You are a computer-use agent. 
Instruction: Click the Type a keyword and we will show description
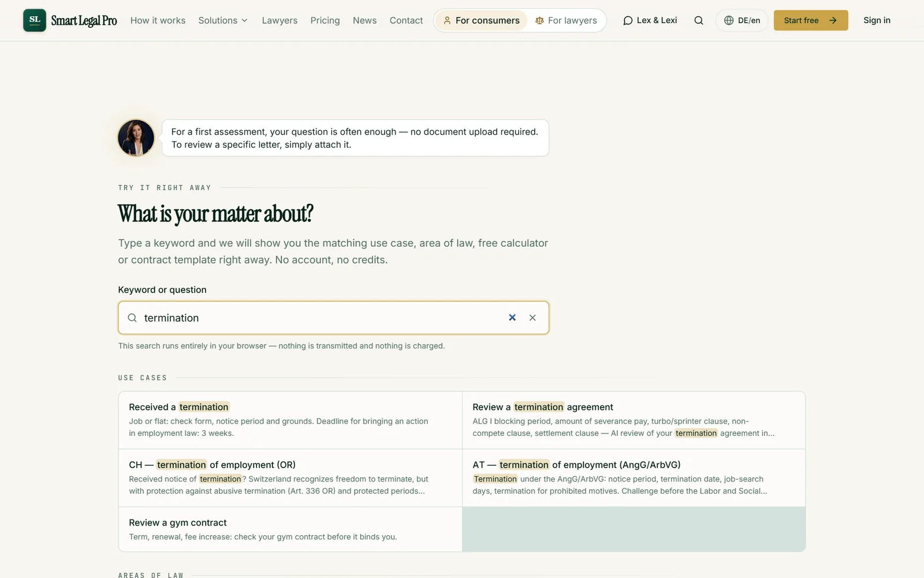[x=333, y=251]
